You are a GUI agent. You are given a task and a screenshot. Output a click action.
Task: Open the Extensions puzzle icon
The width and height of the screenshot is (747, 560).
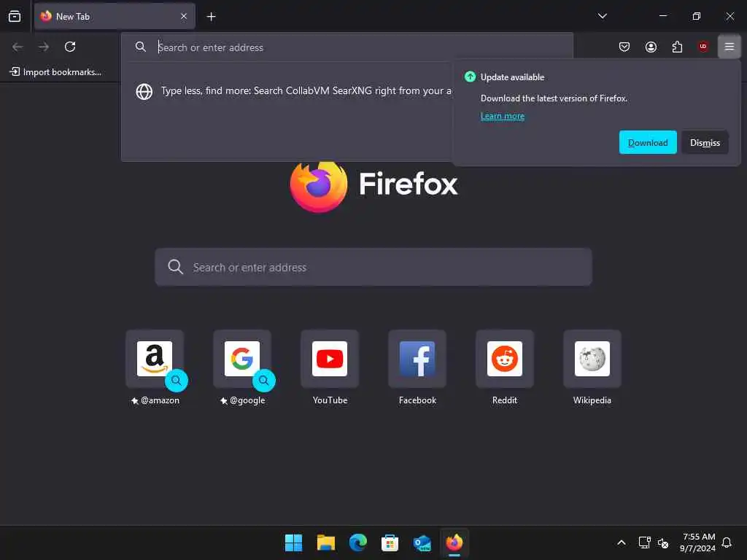coord(677,47)
